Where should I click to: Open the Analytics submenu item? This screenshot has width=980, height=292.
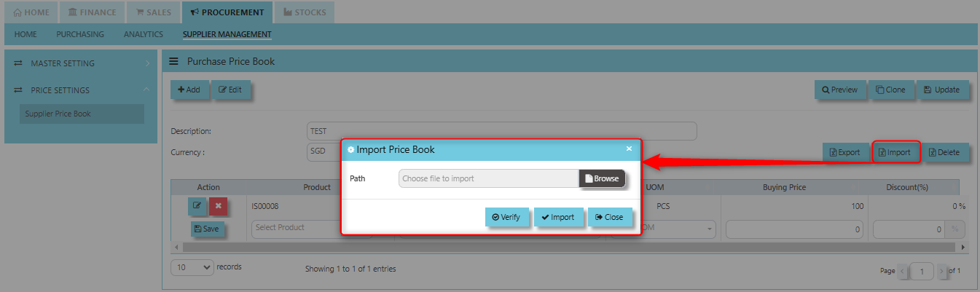pos(144,34)
